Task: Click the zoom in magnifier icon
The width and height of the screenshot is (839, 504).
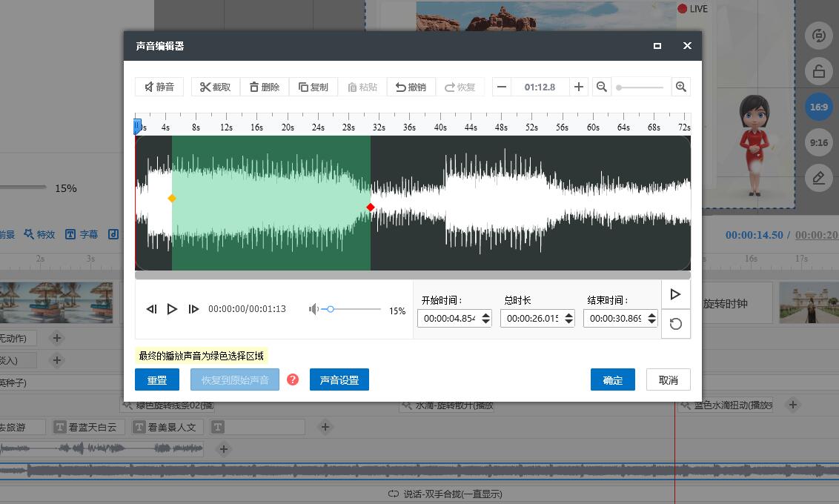Action: click(680, 87)
